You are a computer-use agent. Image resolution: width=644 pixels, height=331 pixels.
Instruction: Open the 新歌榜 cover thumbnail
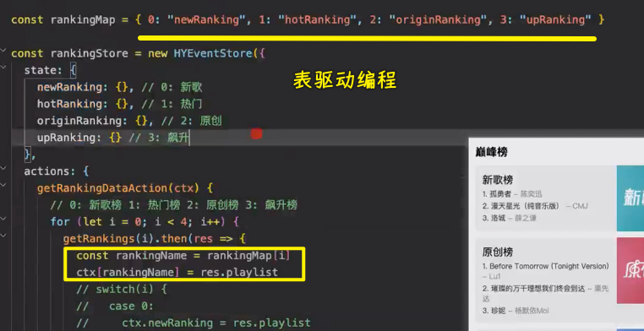[630, 198]
